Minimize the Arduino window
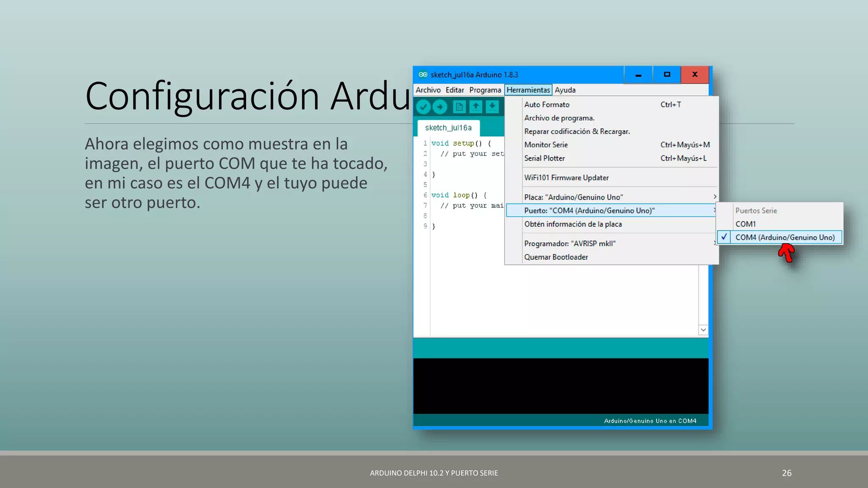The image size is (868, 488). pyautogui.click(x=638, y=75)
